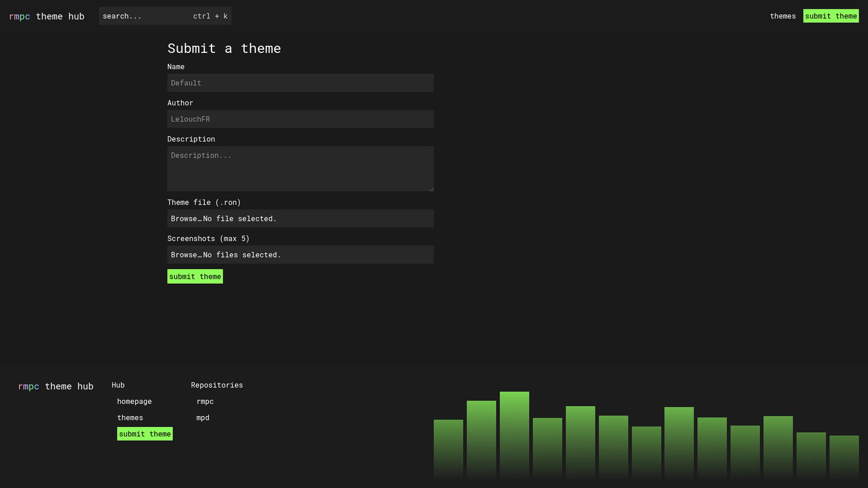Focus the search box in header

[165, 16]
